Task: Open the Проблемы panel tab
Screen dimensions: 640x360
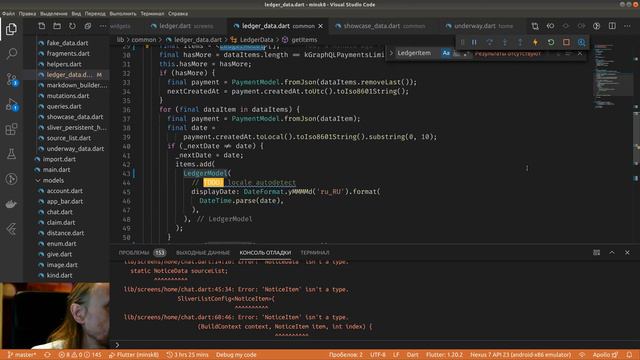Action: tap(142, 253)
